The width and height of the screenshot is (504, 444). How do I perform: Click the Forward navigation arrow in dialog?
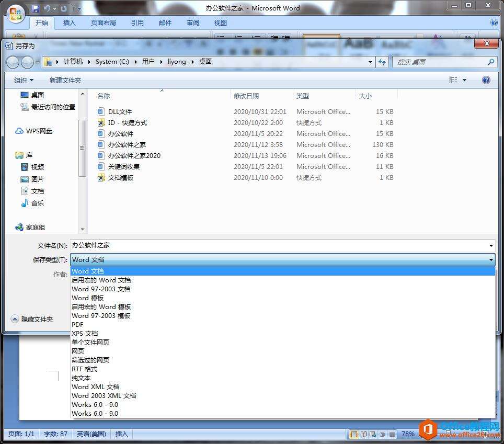(x=27, y=62)
